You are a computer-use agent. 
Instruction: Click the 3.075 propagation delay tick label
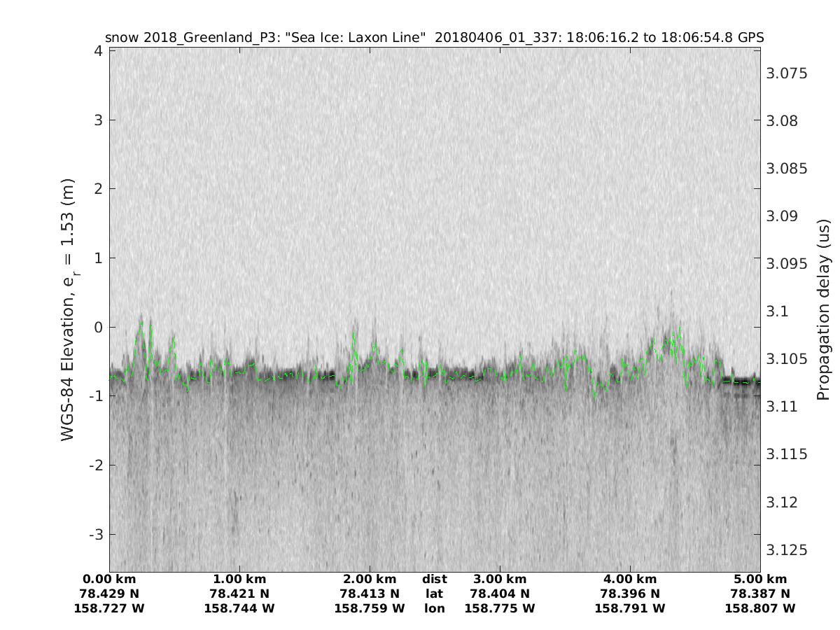point(787,73)
